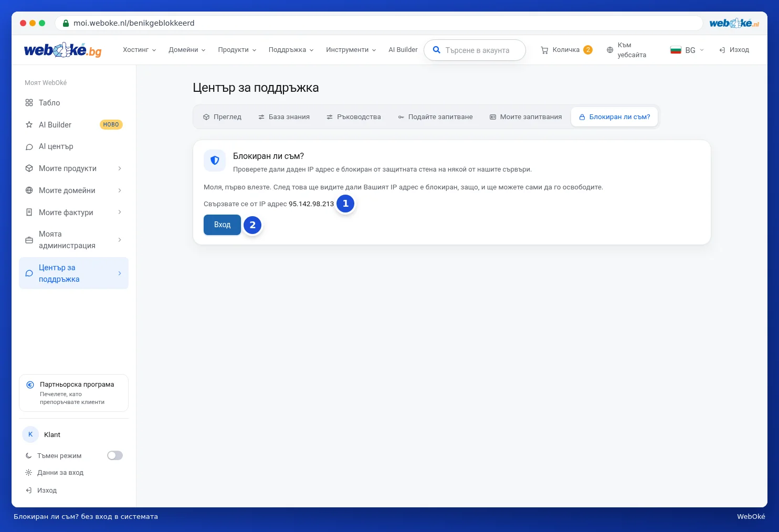Click the blue Вход button
The width and height of the screenshot is (779, 532).
point(222,225)
